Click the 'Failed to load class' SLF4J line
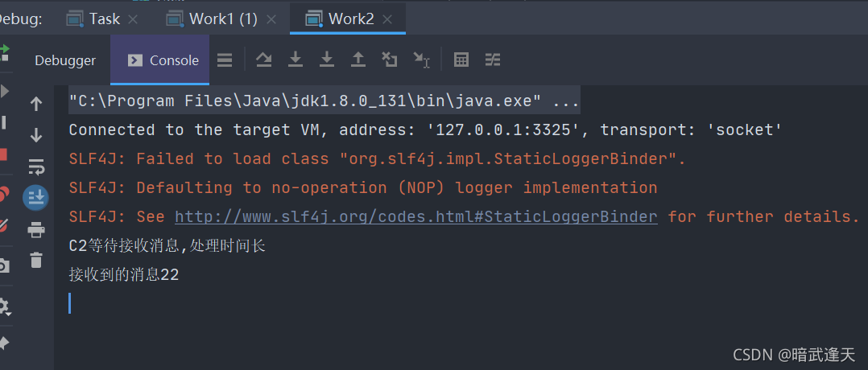868x370 pixels. click(377, 159)
